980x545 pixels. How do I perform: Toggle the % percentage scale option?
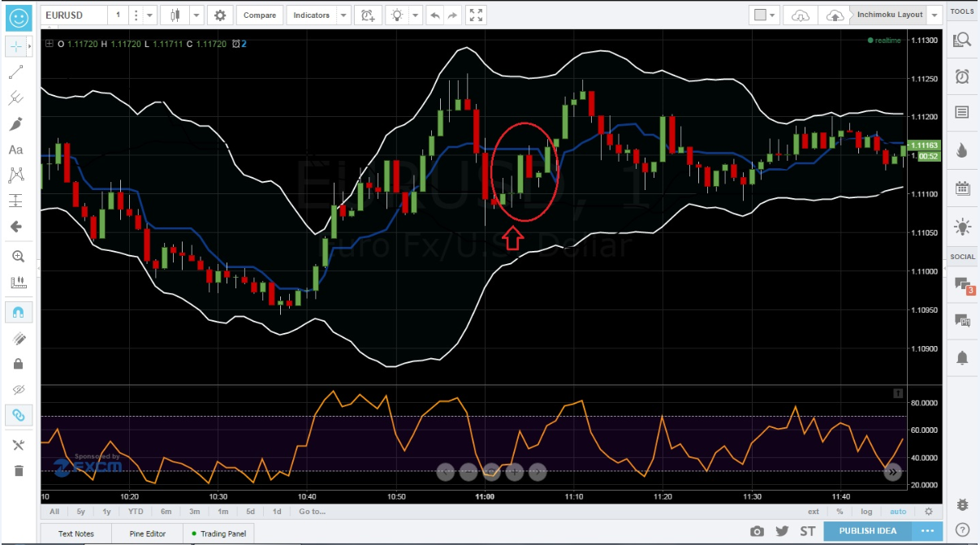point(840,512)
